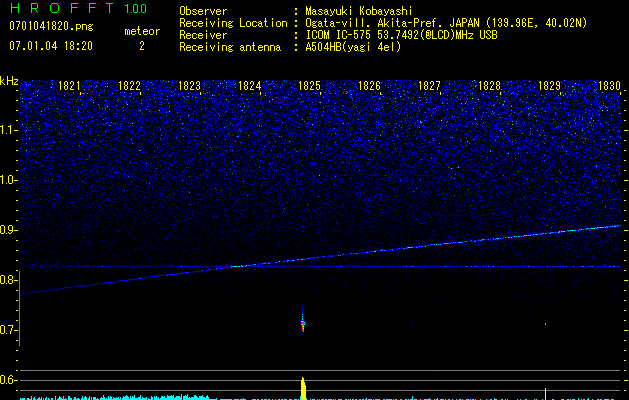Select the 1.0 frequency axis label
The image size is (629, 400).
tap(9, 180)
